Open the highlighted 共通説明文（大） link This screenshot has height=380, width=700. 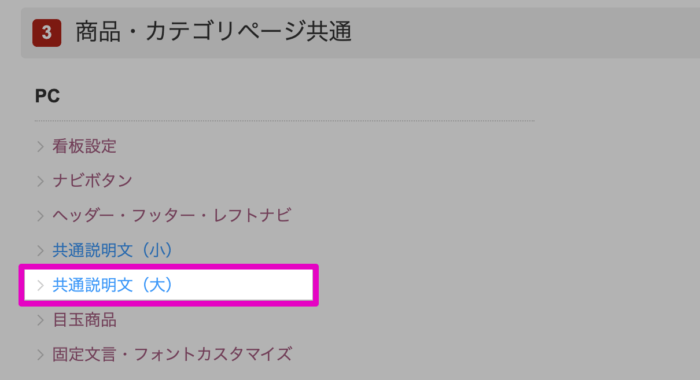[x=112, y=285]
